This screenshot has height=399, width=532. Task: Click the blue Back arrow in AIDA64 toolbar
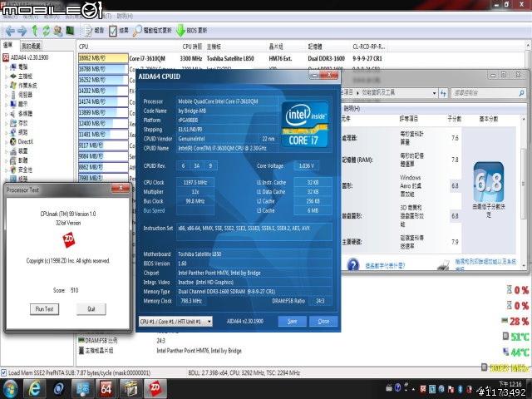[9, 30]
